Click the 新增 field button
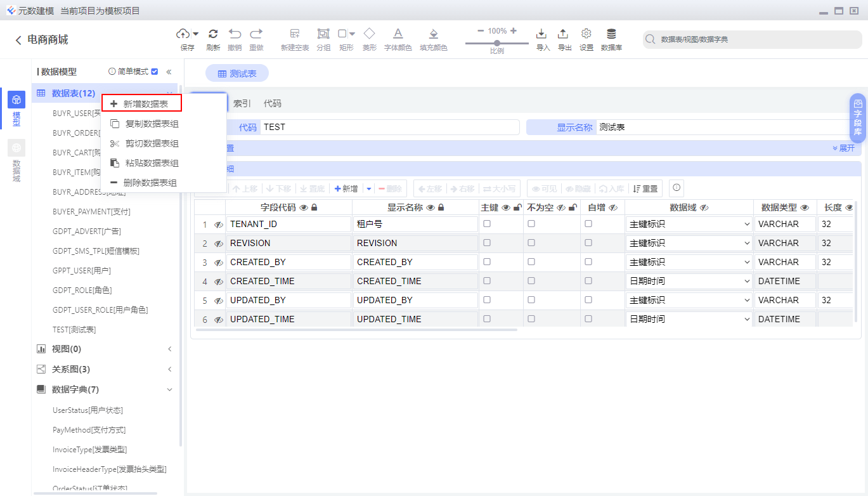The width and height of the screenshot is (868, 496). coord(346,188)
